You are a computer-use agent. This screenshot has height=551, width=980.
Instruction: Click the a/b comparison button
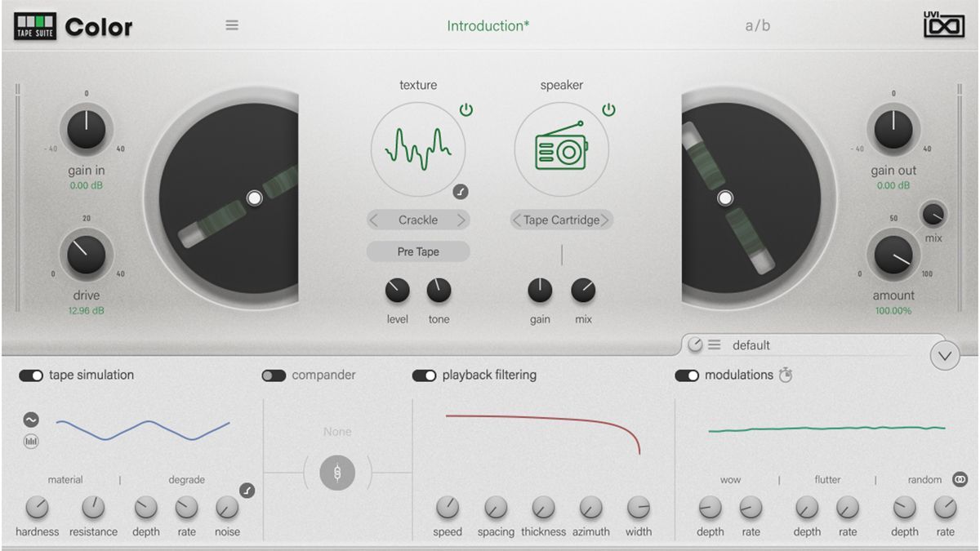(758, 25)
